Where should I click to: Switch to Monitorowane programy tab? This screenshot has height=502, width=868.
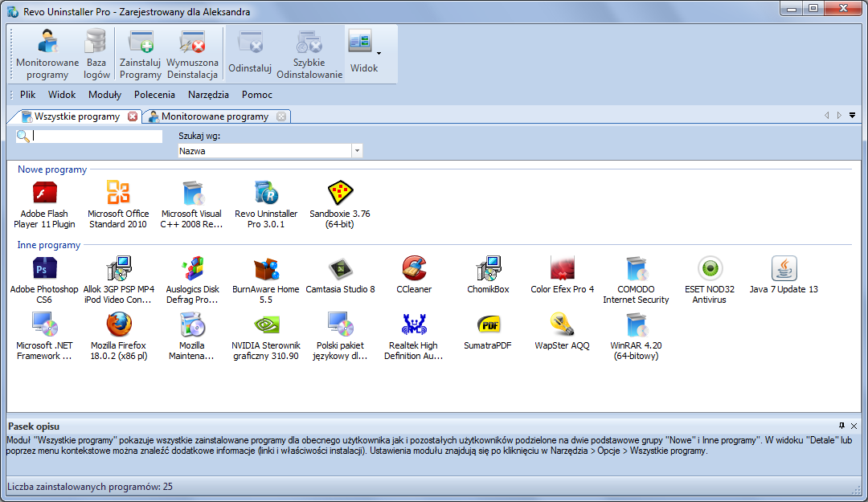pyautogui.click(x=215, y=116)
